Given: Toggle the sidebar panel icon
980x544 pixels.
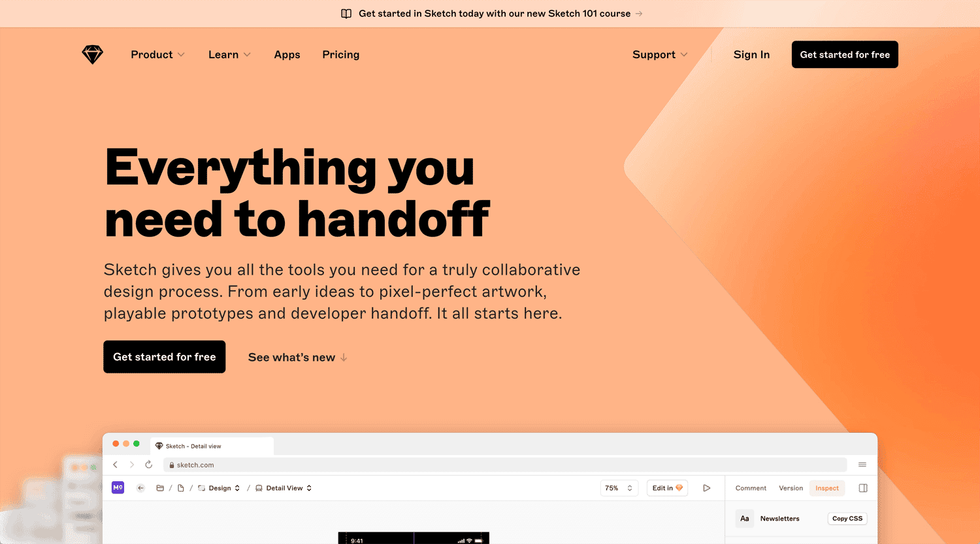Looking at the screenshot, I should click(x=863, y=488).
